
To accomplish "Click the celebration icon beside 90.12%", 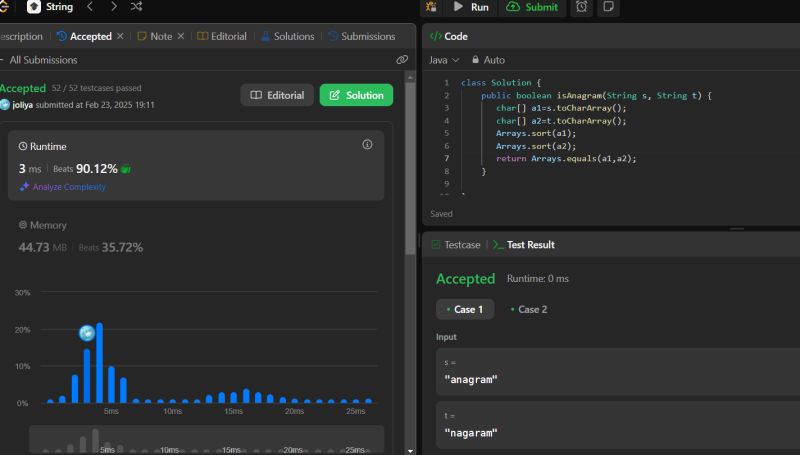I will [126, 169].
